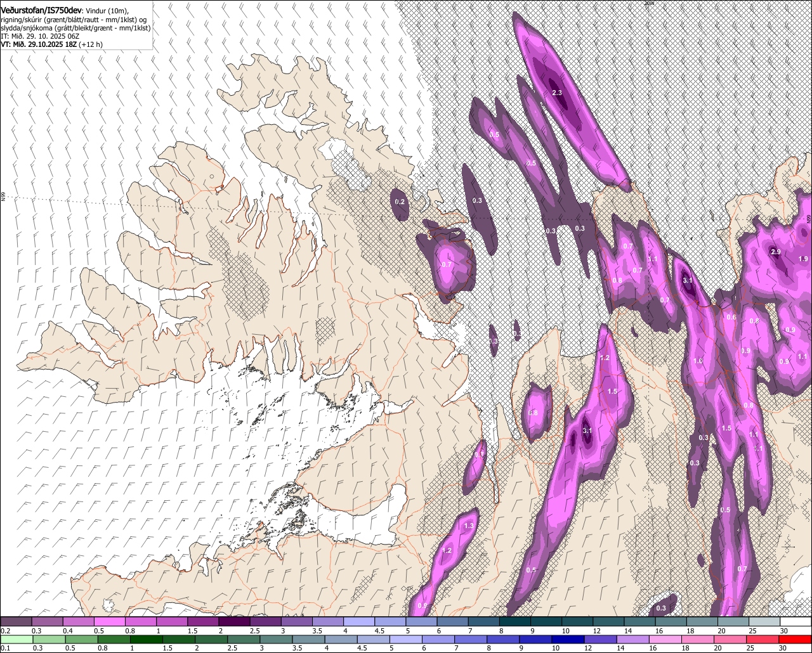The width and height of the screenshot is (812, 653).
Task: Click the 2.3 precipitation value on the map
Action: [x=558, y=93]
